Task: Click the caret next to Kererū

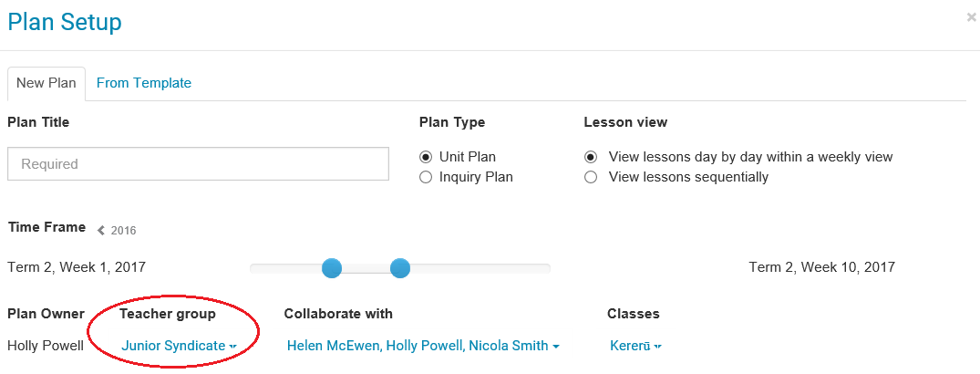Action: click(x=658, y=347)
